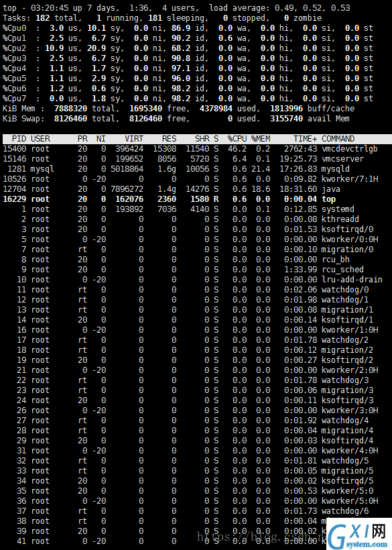392x550 pixels.
Task: Click the SHR column header
Action: point(202,139)
